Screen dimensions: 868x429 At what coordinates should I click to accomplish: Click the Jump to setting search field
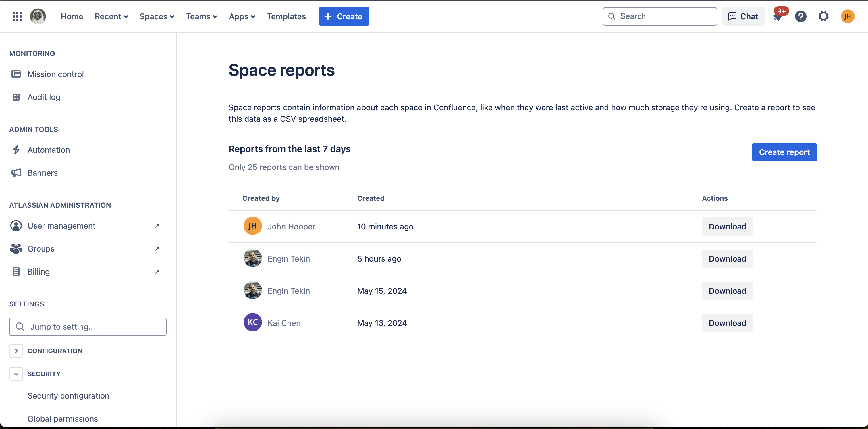[88, 327]
